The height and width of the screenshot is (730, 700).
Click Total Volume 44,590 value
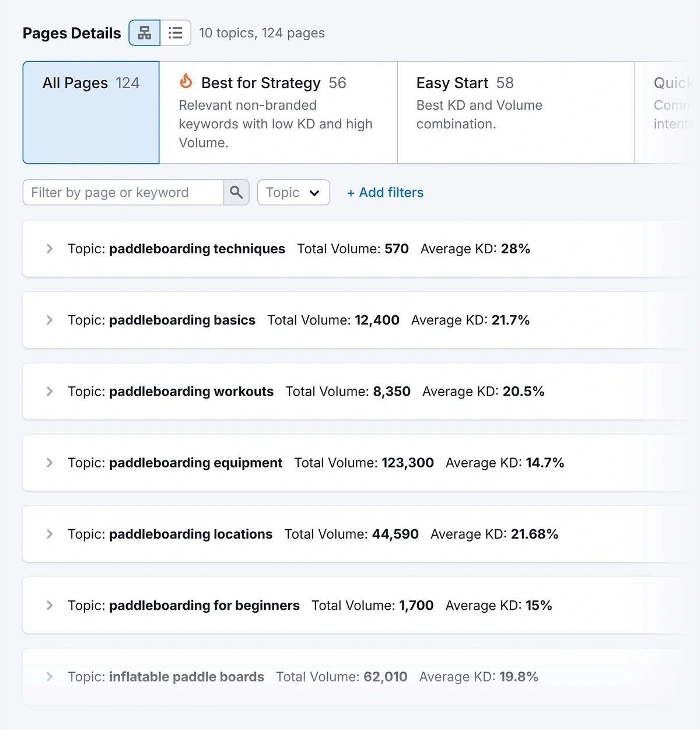[395, 534]
